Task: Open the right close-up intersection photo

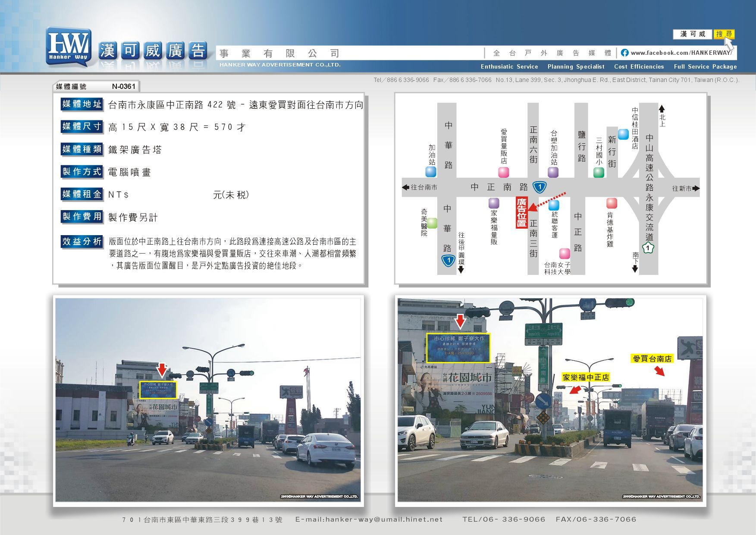Action: (550, 400)
